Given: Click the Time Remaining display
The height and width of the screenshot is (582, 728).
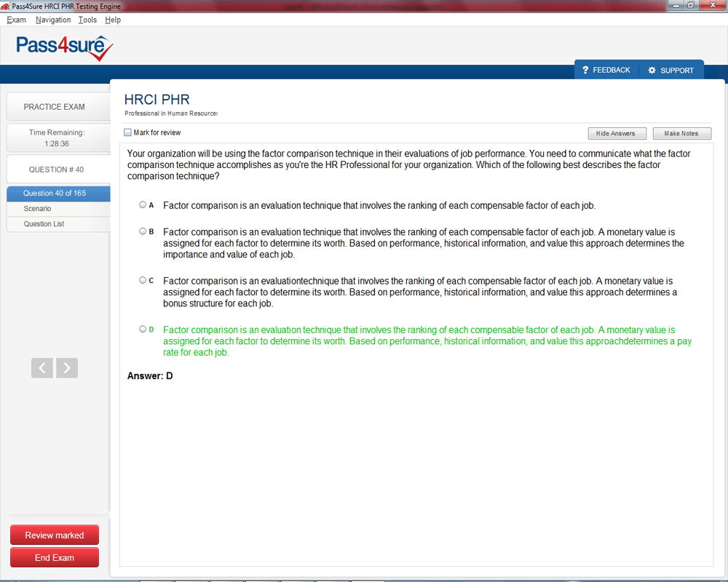Looking at the screenshot, I should pyautogui.click(x=58, y=137).
